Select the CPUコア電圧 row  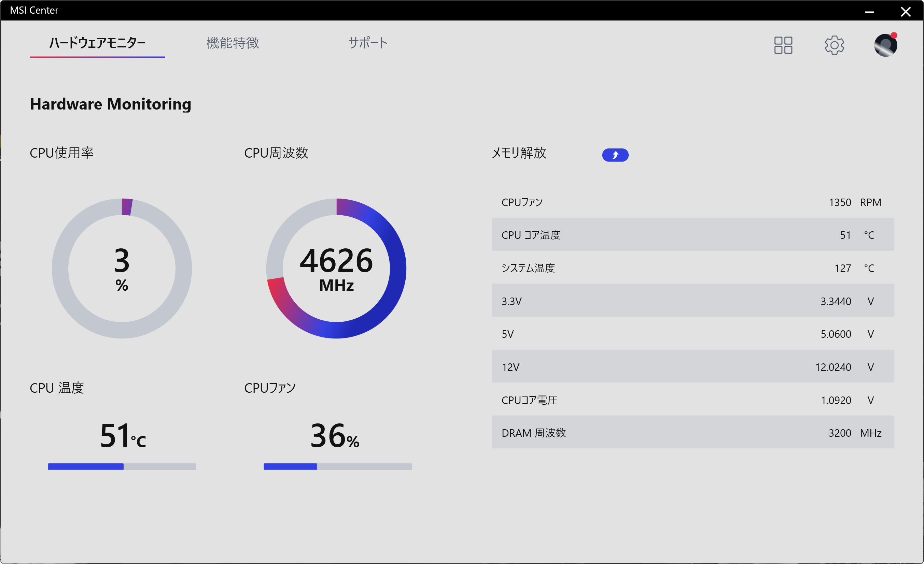(x=692, y=400)
